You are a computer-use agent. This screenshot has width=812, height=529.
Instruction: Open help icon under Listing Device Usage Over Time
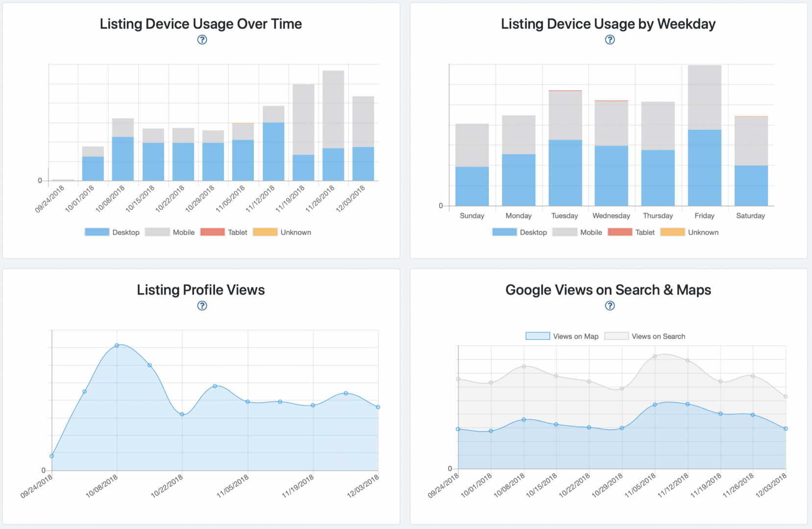coord(202,40)
